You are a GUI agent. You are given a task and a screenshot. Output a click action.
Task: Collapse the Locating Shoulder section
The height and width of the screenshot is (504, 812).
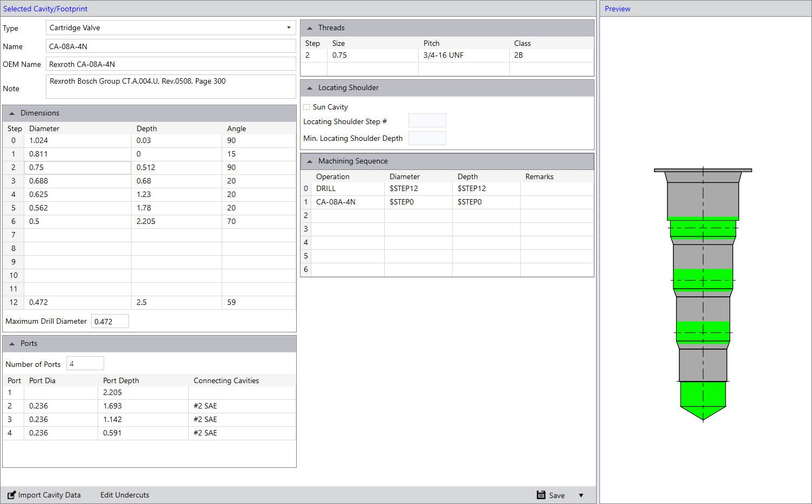[310, 88]
